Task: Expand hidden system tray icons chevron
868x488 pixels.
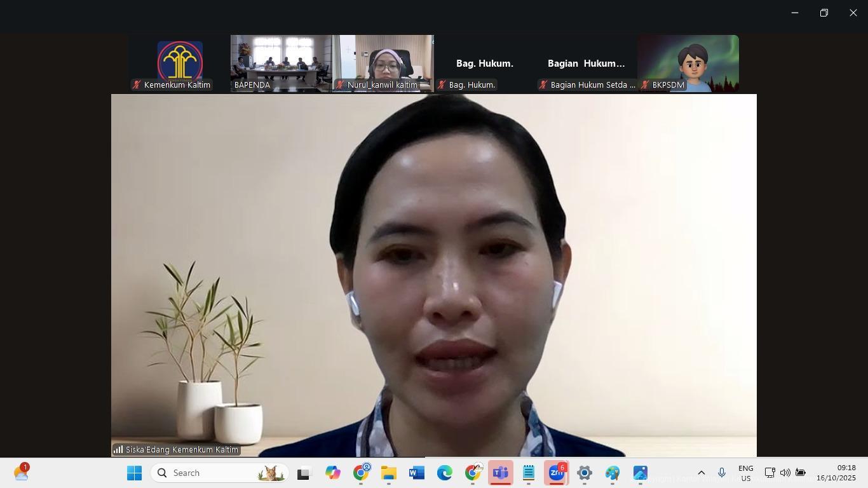Action: click(702, 473)
